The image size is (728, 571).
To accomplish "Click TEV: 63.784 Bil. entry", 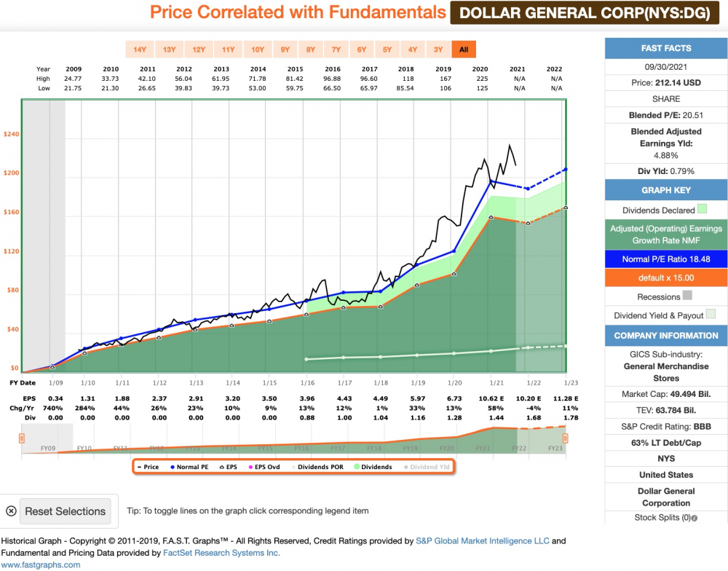I will pos(666,410).
